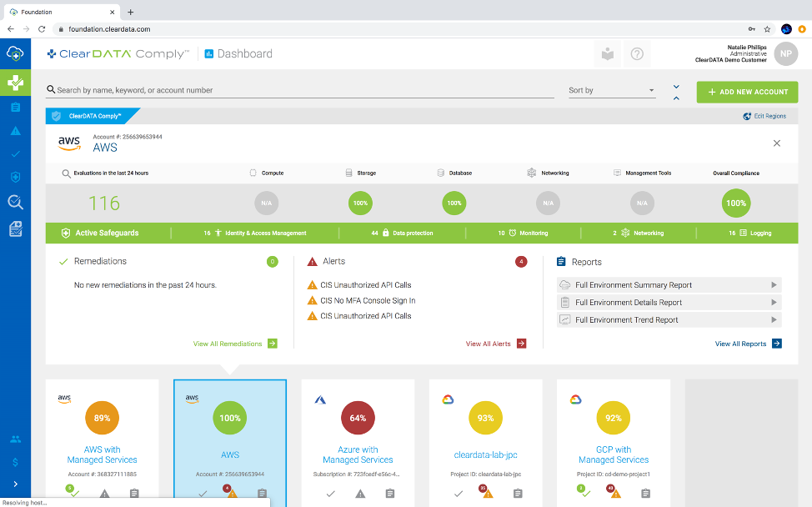Select Identity & Access Management safeguards
812x507 pixels.
pyautogui.click(x=255, y=233)
